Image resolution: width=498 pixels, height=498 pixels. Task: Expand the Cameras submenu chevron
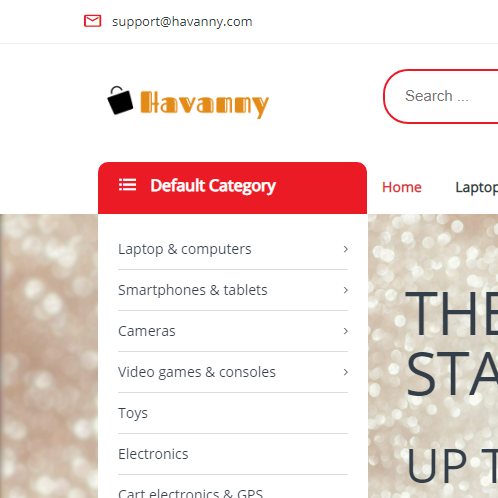pyautogui.click(x=345, y=331)
